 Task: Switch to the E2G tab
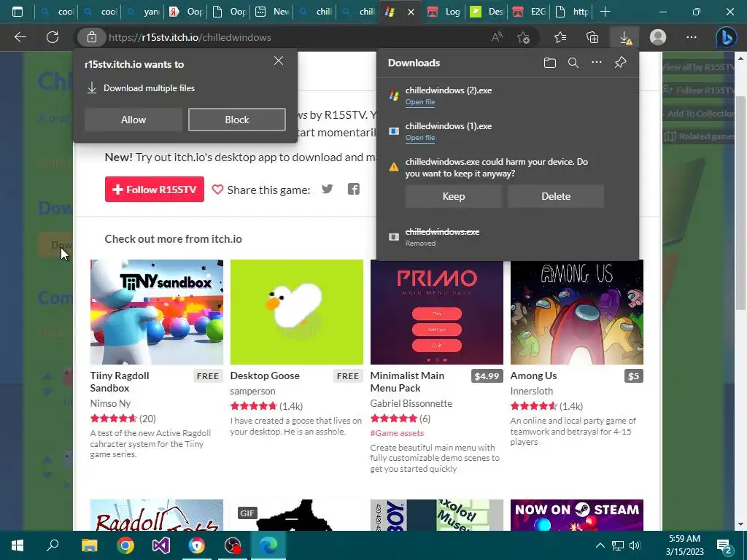coord(530,12)
